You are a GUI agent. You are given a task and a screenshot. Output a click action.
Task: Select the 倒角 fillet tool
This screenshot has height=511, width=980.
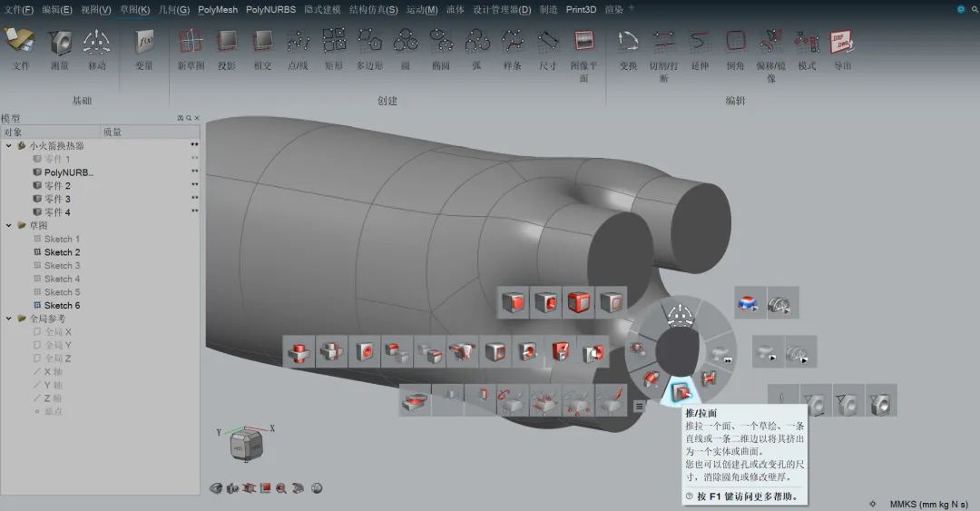point(736,42)
